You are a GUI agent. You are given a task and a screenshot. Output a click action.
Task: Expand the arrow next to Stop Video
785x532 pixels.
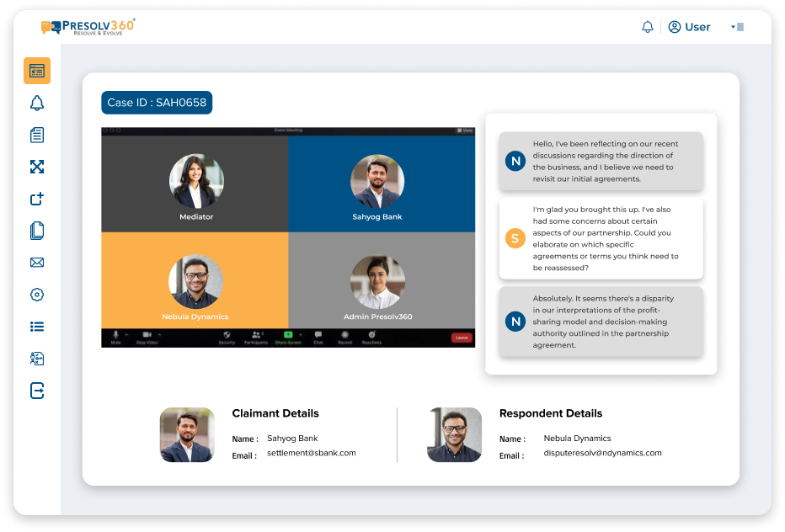point(159,334)
